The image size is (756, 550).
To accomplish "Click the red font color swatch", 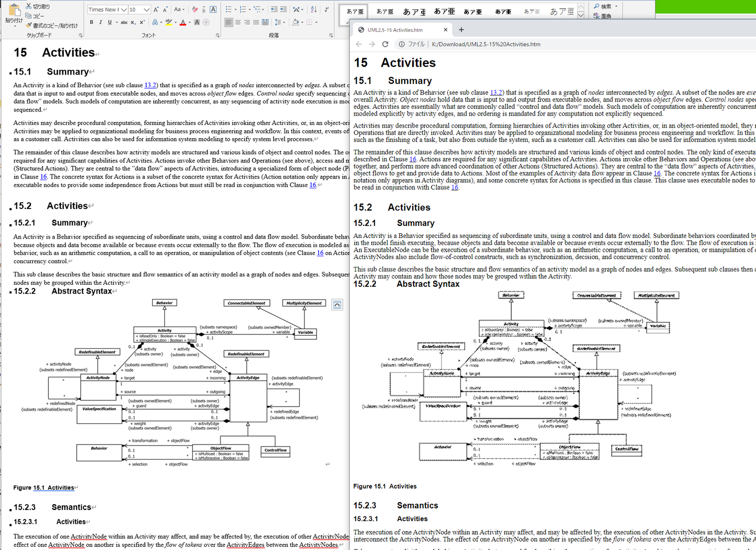I will tap(182, 23).
